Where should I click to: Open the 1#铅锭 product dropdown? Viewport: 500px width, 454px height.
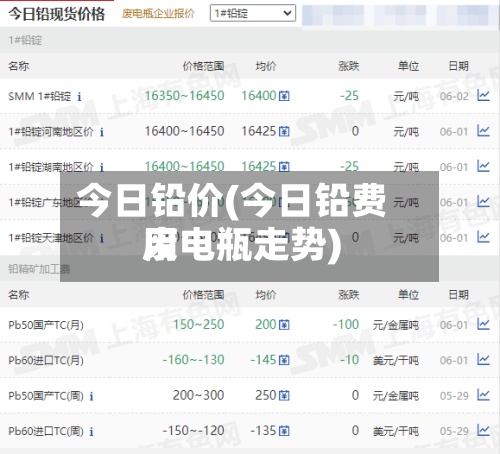pyautogui.click(x=253, y=13)
